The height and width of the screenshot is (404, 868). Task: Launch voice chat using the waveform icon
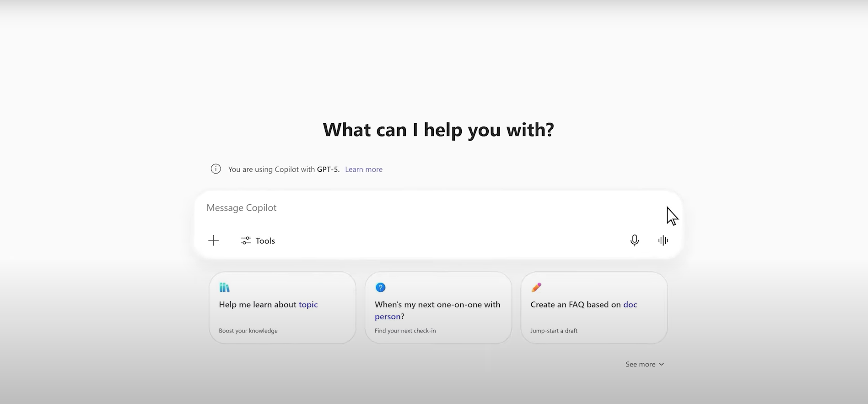(663, 240)
